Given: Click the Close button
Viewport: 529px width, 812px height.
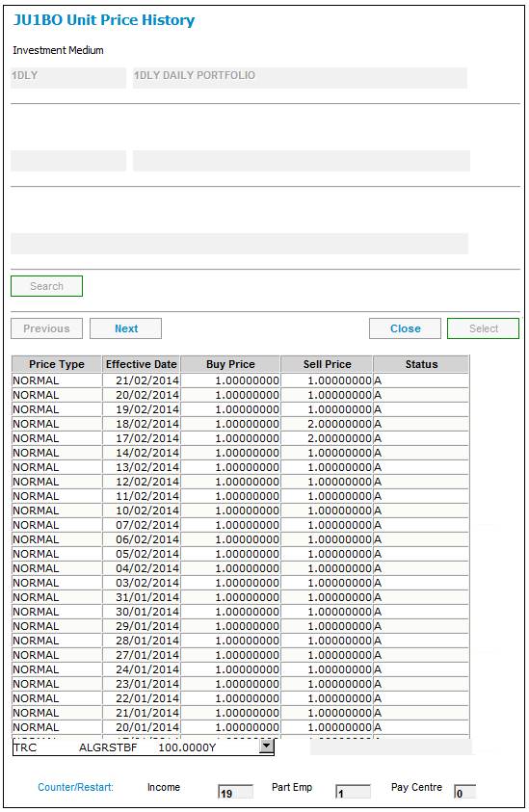Looking at the screenshot, I should click(405, 328).
